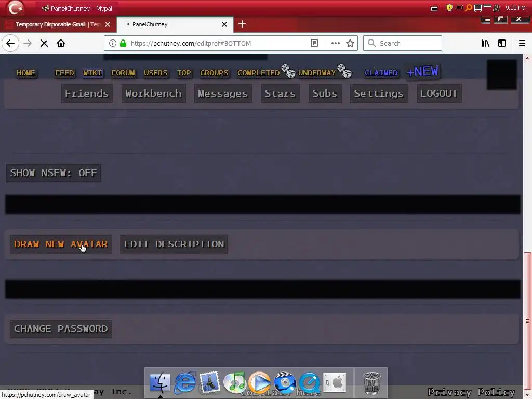Open the Finder icon in the dock

(160, 382)
